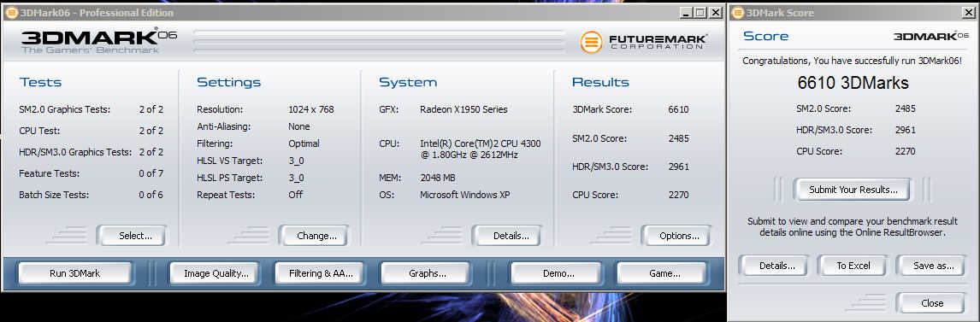980x322 pixels.
Task: Click OS Microsoft Windows XP text
Action: (x=464, y=195)
